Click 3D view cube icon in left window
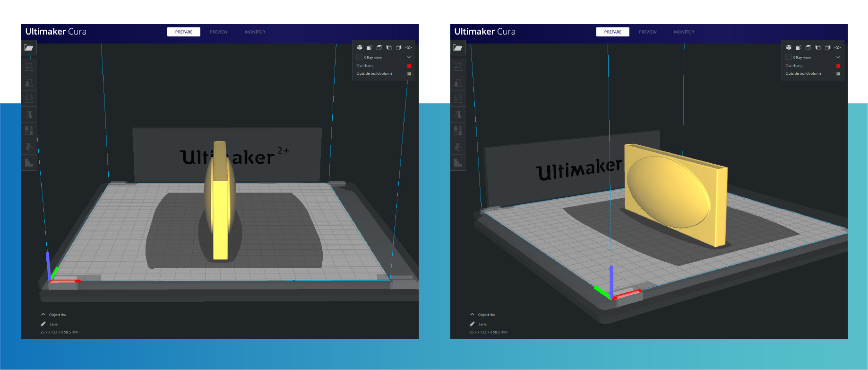 [x=360, y=47]
